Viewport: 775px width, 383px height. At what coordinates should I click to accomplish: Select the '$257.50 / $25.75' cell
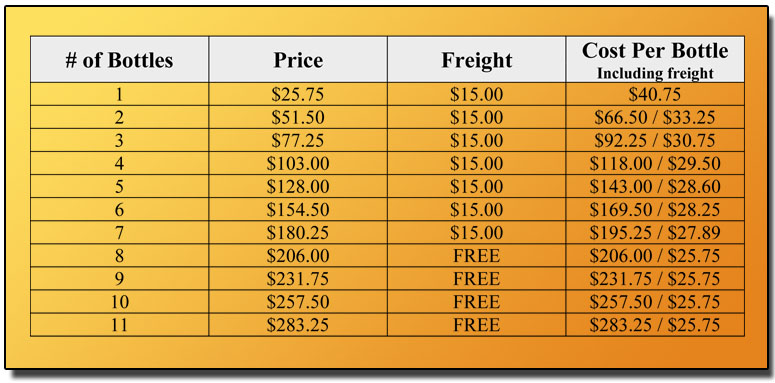click(x=655, y=301)
